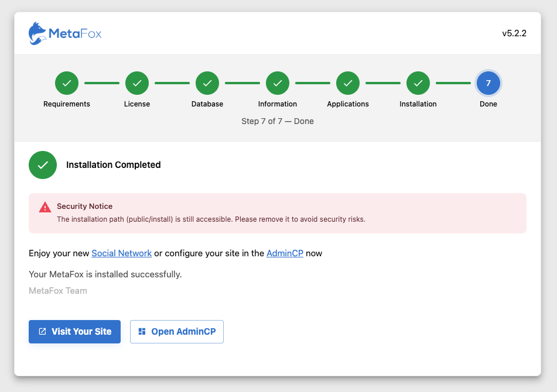Click the Installation step checkmark circle
This screenshot has height=392, width=557.
point(418,83)
